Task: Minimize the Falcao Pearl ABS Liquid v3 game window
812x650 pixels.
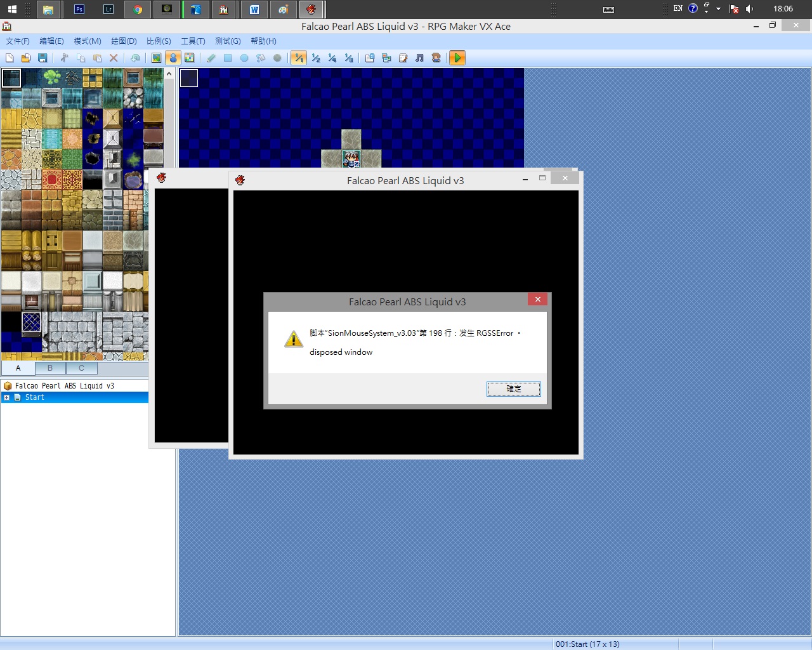Action: click(525, 180)
